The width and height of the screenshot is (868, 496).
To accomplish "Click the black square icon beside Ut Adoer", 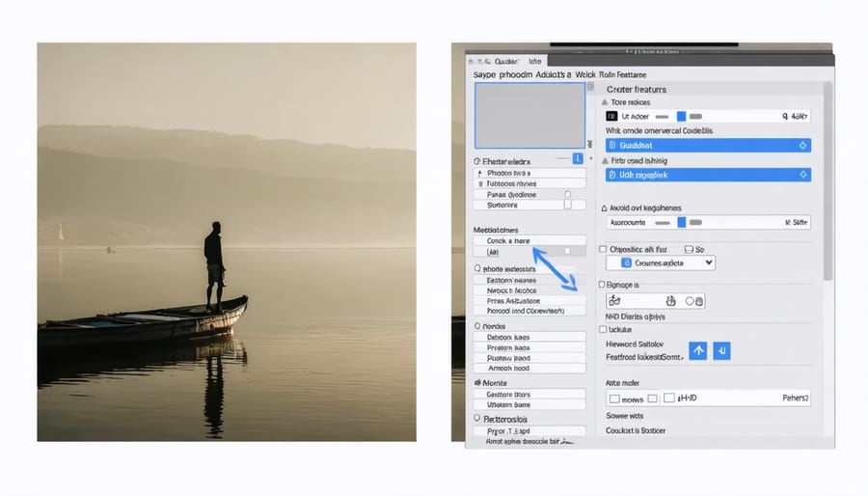I will click(x=610, y=116).
